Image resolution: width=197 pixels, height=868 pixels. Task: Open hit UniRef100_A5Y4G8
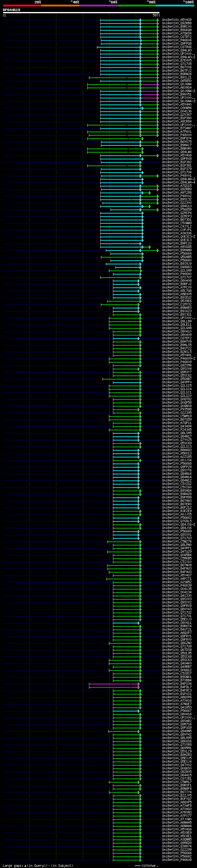(177, 155)
